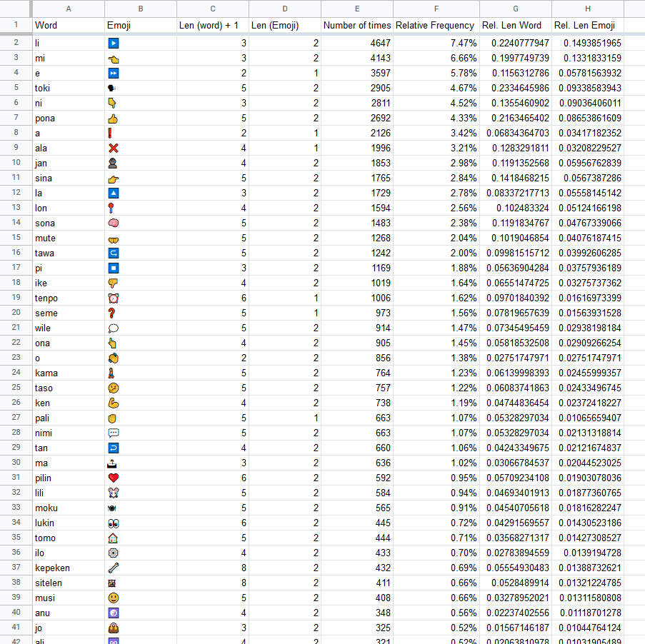Viewport: 645px width, 644px height.
Task: Click the cell showing 4647
Action: click(357, 43)
